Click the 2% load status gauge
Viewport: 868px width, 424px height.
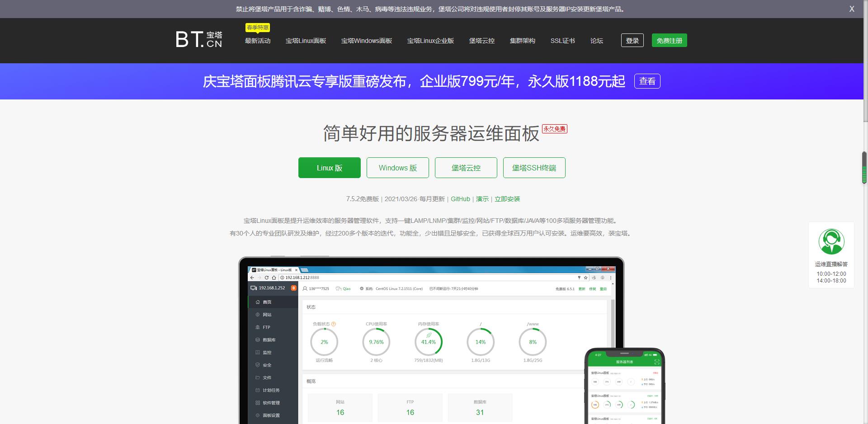coord(324,342)
